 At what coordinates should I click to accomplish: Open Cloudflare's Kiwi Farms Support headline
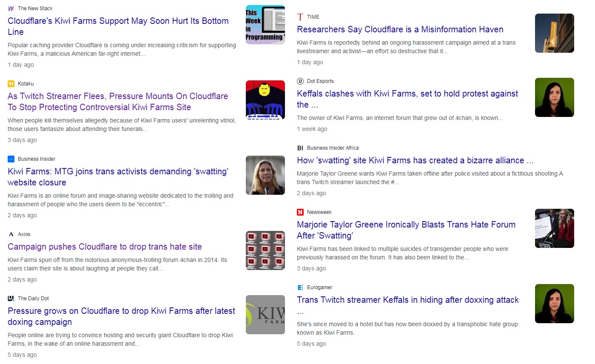click(118, 26)
